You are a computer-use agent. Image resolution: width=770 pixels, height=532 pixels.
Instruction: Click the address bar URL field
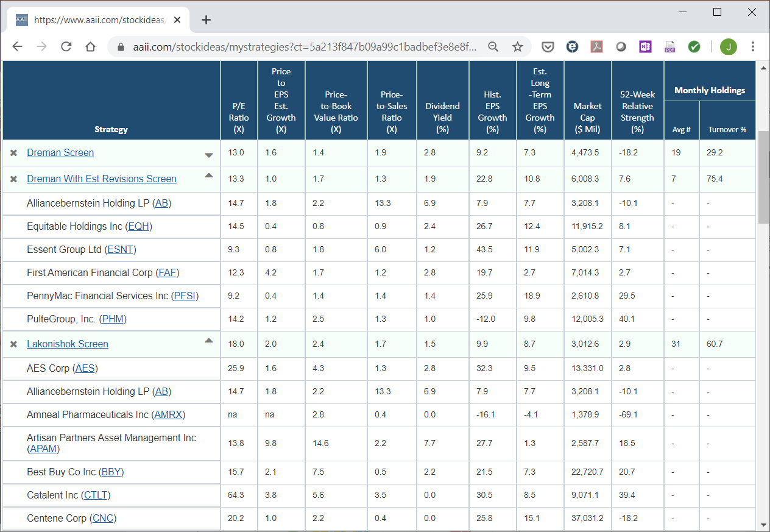pos(305,47)
